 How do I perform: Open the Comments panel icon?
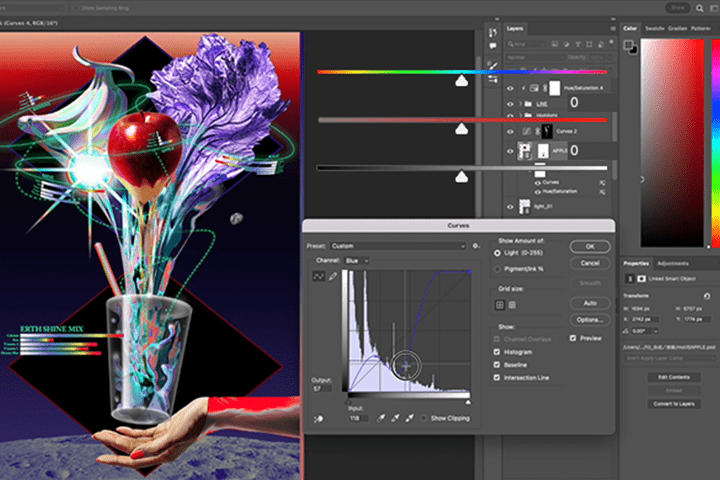point(493,45)
